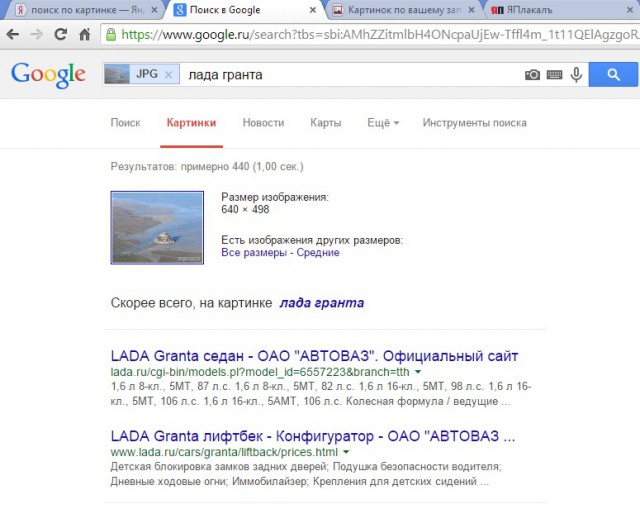Click the Google logo
640x509 pixels.
pyautogui.click(x=48, y=75)
